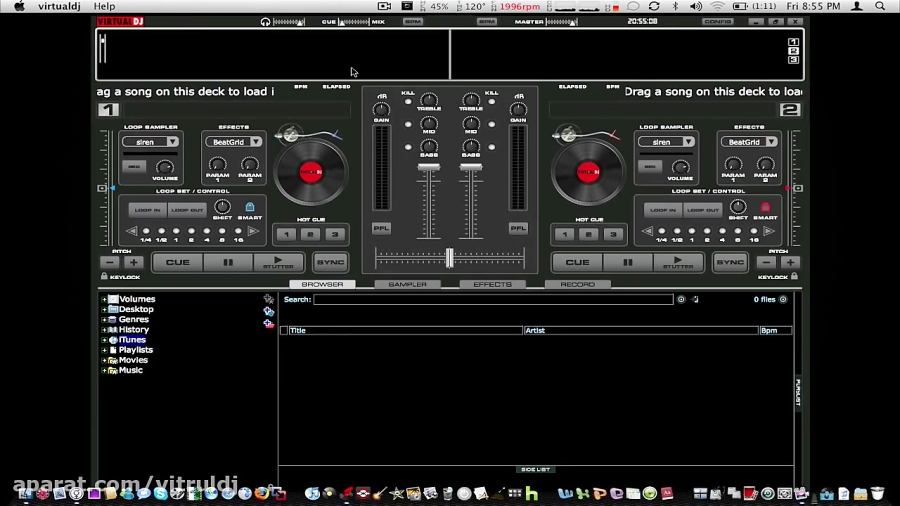
Task: Sort by the Artist column header
Action: (641, 330)
